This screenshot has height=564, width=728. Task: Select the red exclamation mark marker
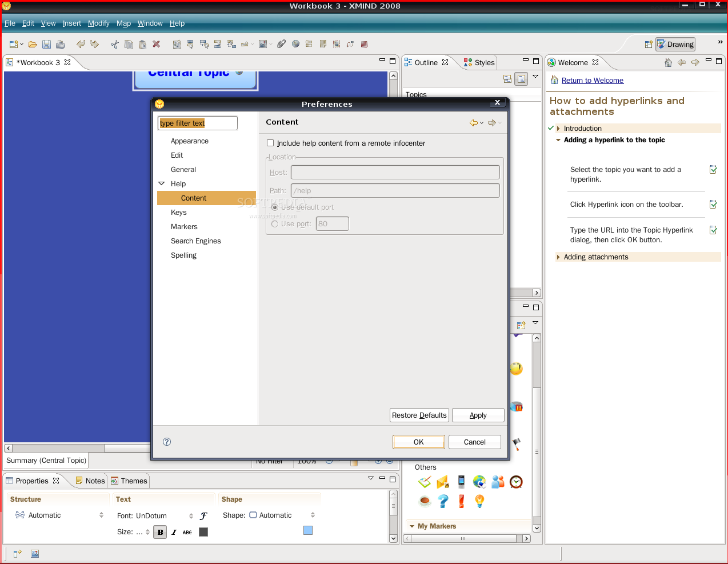click(x=461, y=501)
